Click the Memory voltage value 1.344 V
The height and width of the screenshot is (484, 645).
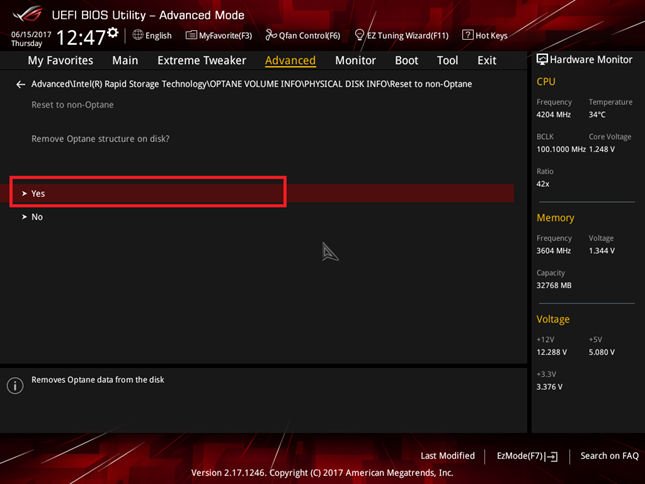602,251
